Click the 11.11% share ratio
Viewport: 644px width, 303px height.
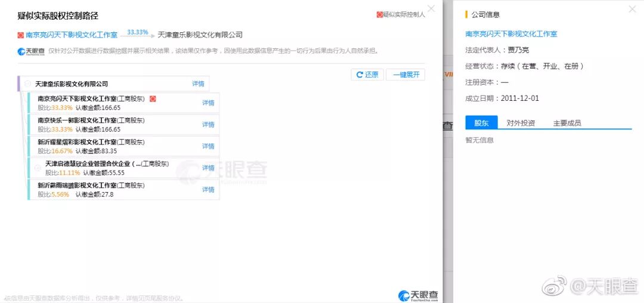[x=69, y=172]
